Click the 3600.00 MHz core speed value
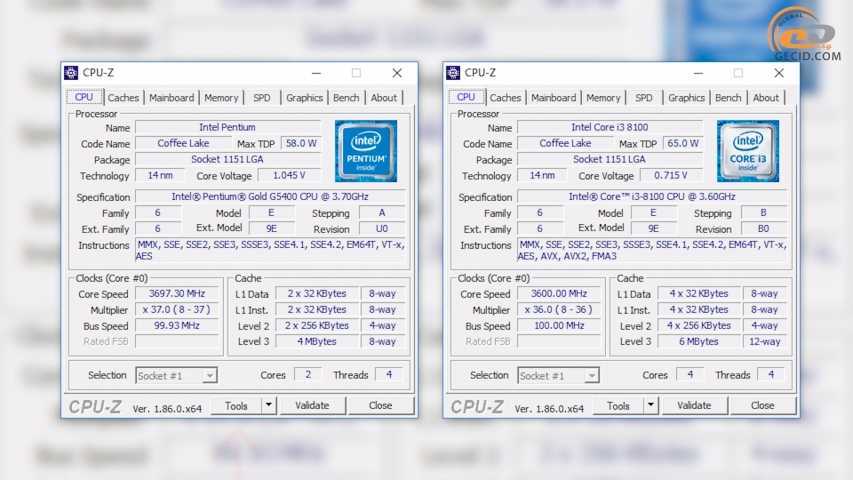Screen dimensions: 853x480 coord(559,293)
